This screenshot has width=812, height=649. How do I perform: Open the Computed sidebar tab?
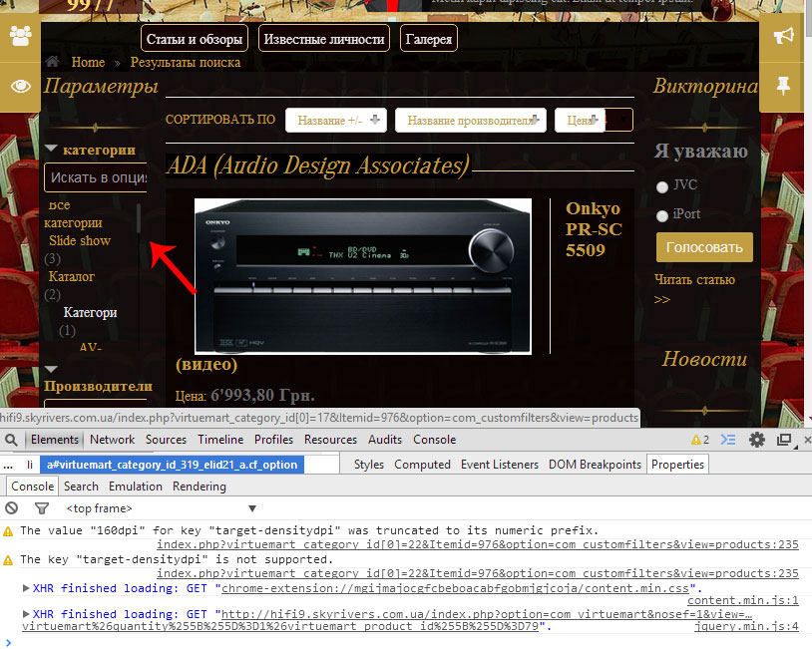422,465
